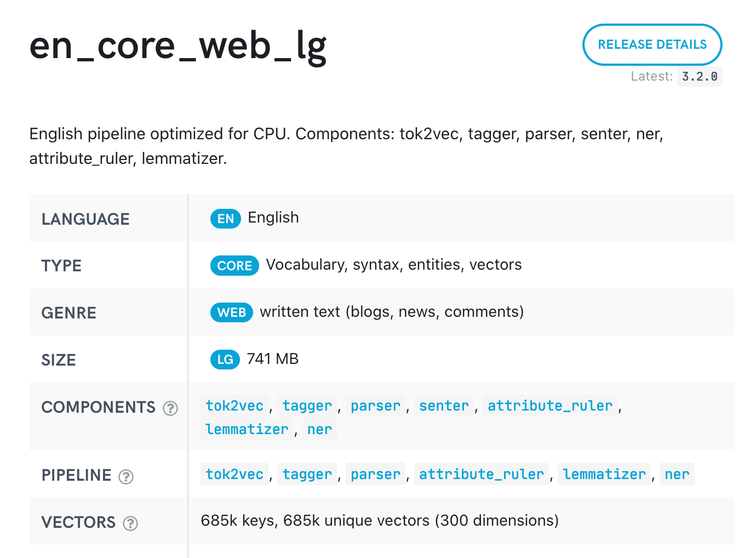Click the LG size badge
This screenshot has height=558, width=756.
tap(225, 360)
